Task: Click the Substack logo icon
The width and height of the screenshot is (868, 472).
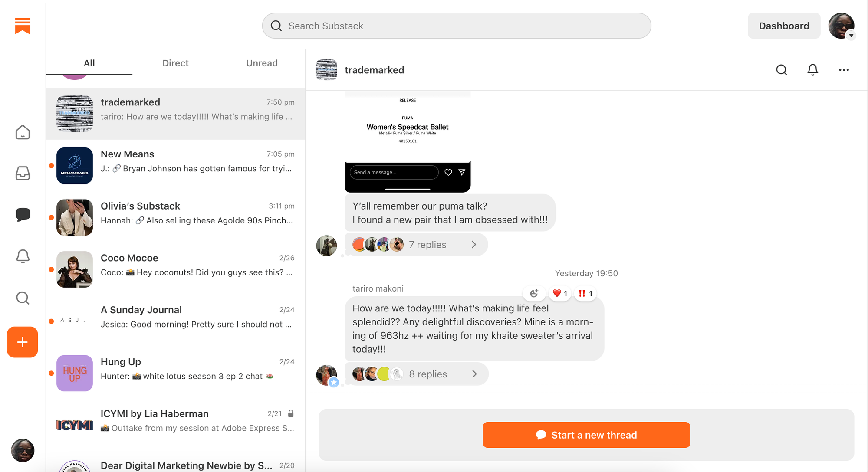Action: pos(22,26)
